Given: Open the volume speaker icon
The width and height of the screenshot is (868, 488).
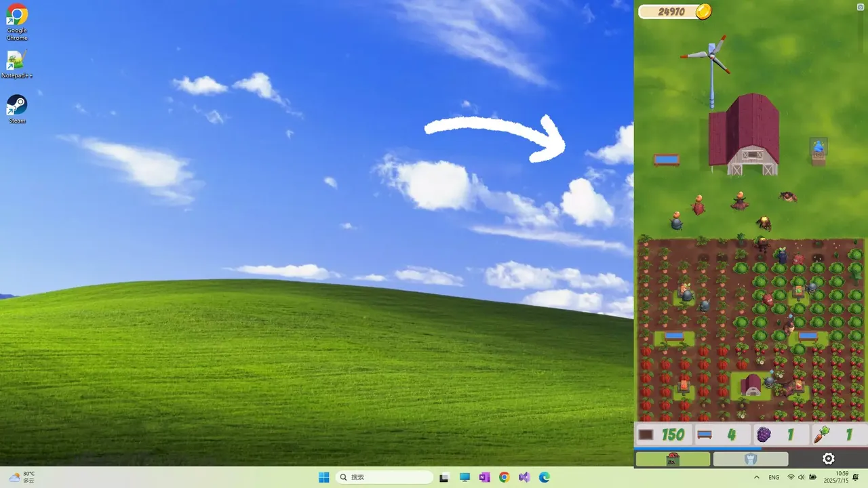Looking at the screenshot, I should point(802,477).
